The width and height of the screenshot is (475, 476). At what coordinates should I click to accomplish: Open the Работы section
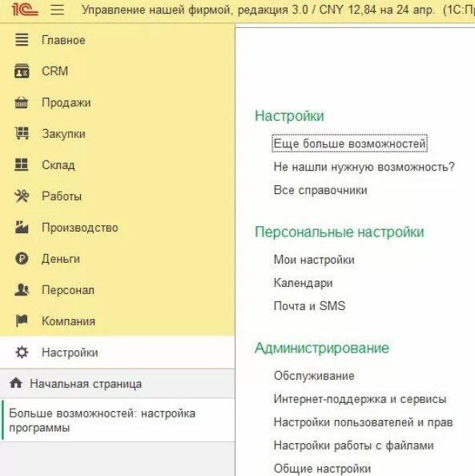click(x=62, y=196)
